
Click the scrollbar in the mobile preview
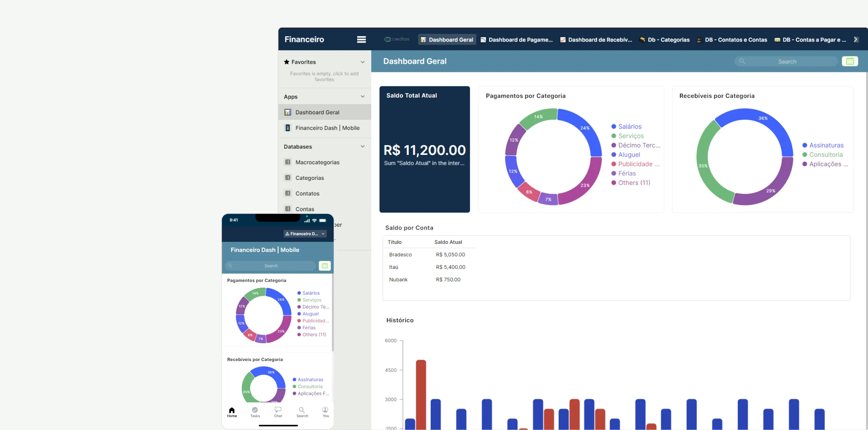(x=333, y=313)
